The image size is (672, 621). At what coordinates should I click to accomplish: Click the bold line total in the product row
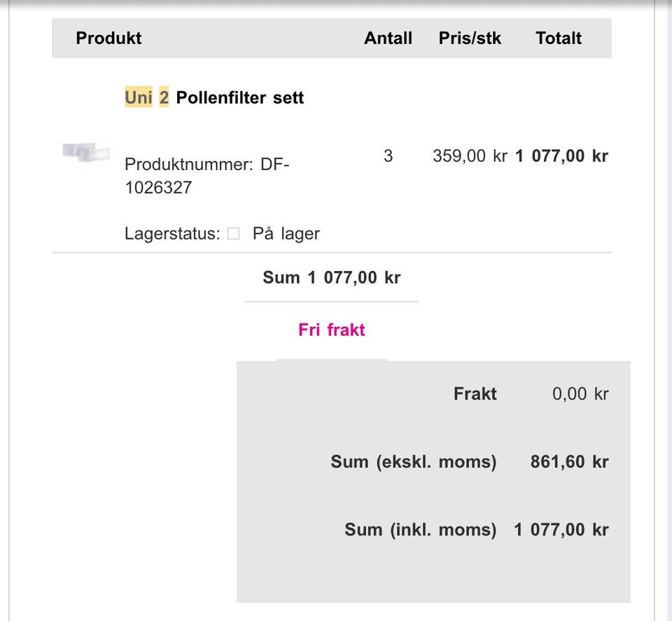tap(561, 155)
